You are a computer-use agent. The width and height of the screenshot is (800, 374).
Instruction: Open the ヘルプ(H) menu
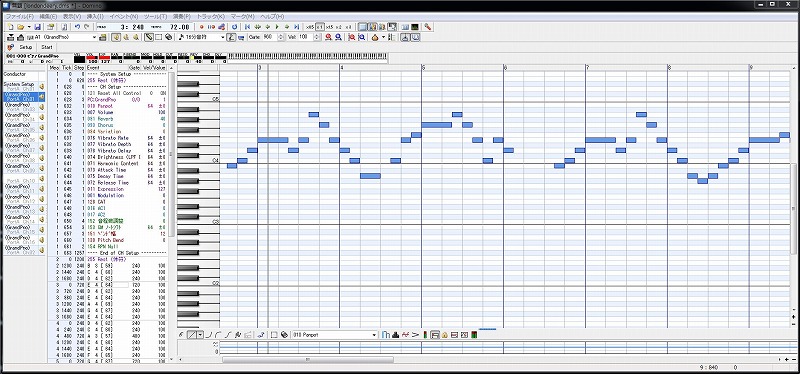click(270, 17)
